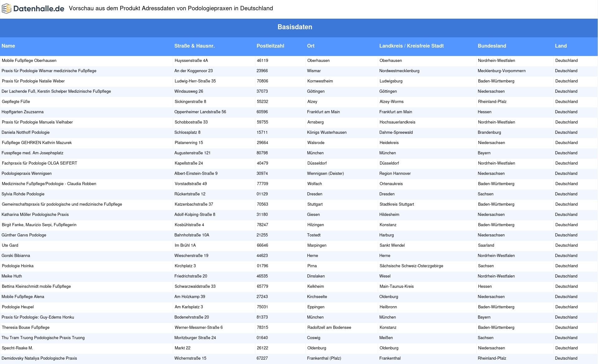Select the Mobile Fußpflege Oberhausen name cell
This screenshot has width=598, height=364.
pos(29,61)
